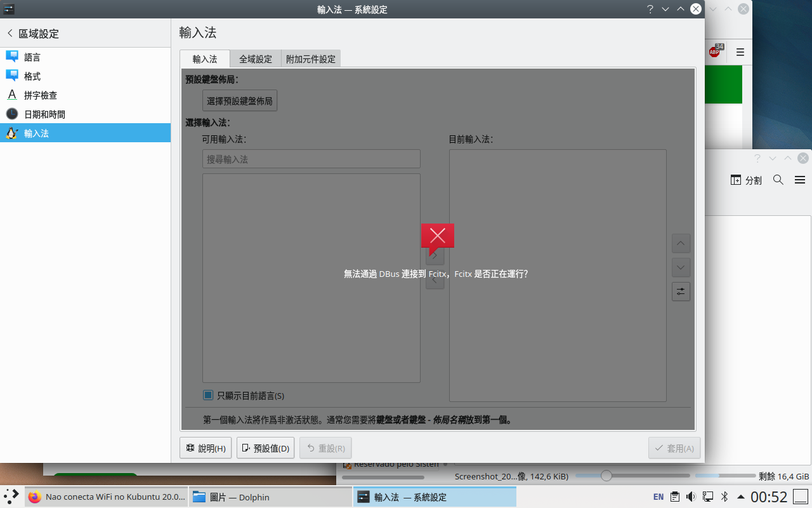Open configure button for current input method
812x508 pixels.
681,291
